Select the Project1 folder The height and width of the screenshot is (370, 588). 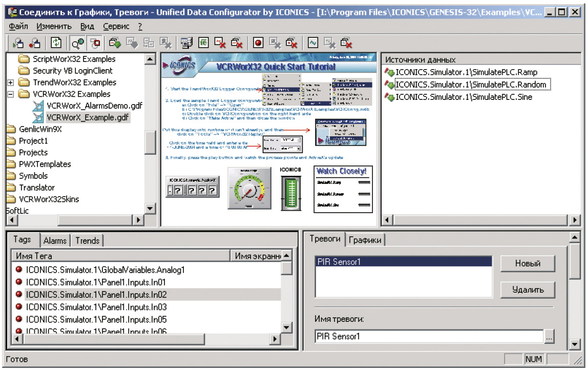tap(33, 141)
